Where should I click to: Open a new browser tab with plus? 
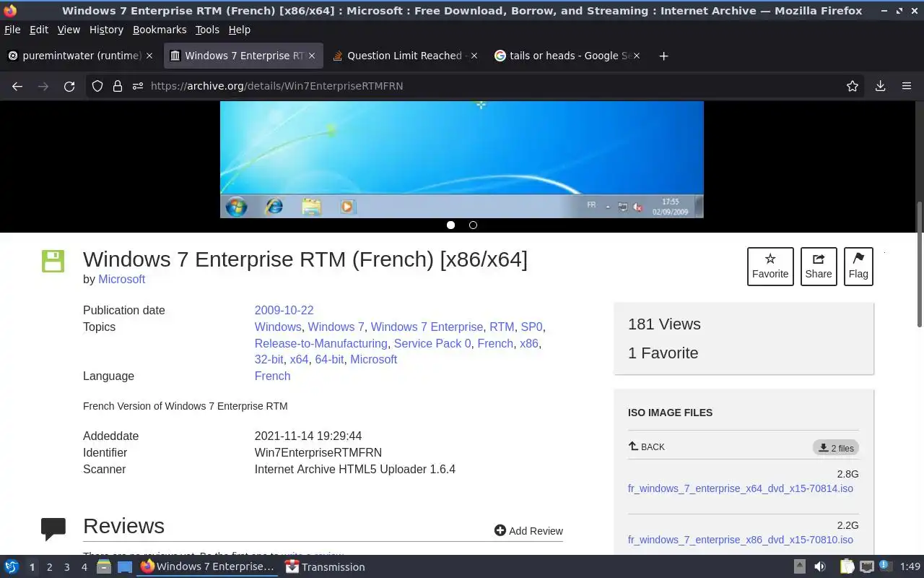[663, 56]
